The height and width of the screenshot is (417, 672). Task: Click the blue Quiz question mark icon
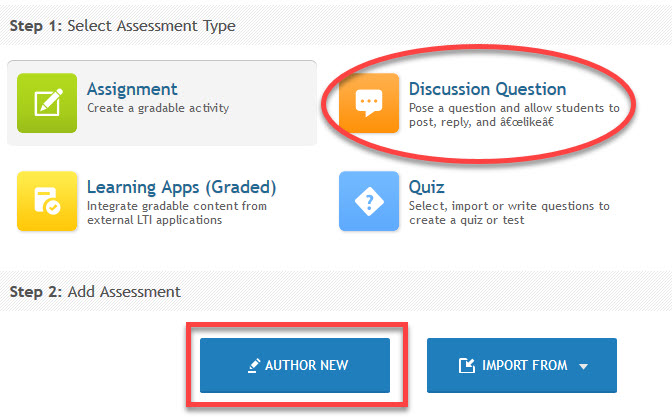pos(368,200)
